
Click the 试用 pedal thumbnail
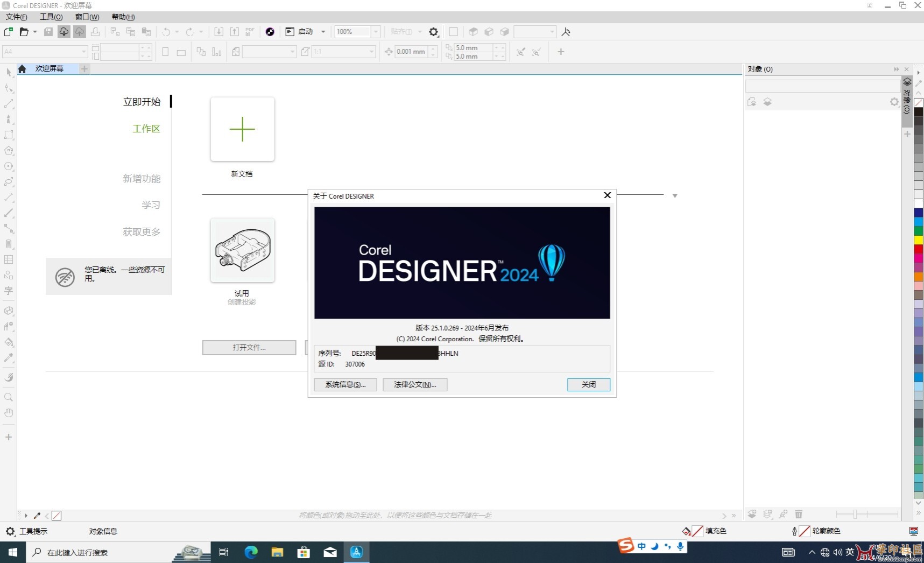point(243,250)
